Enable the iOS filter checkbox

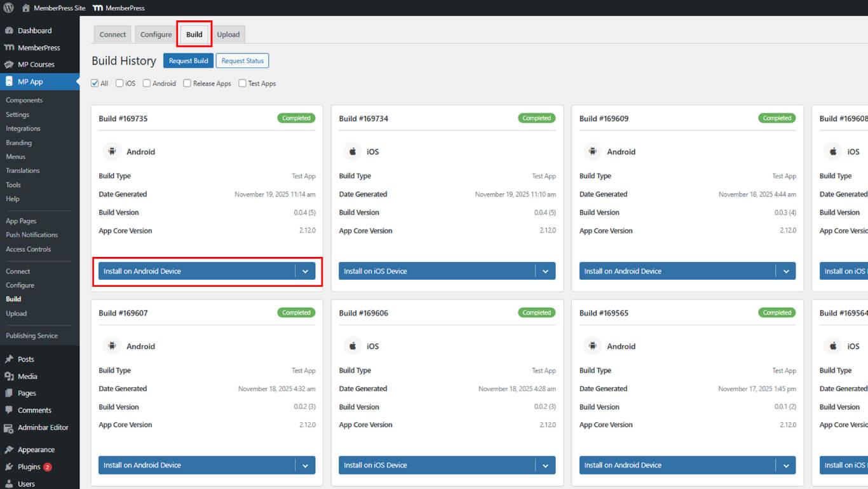(x=119, y=83)
